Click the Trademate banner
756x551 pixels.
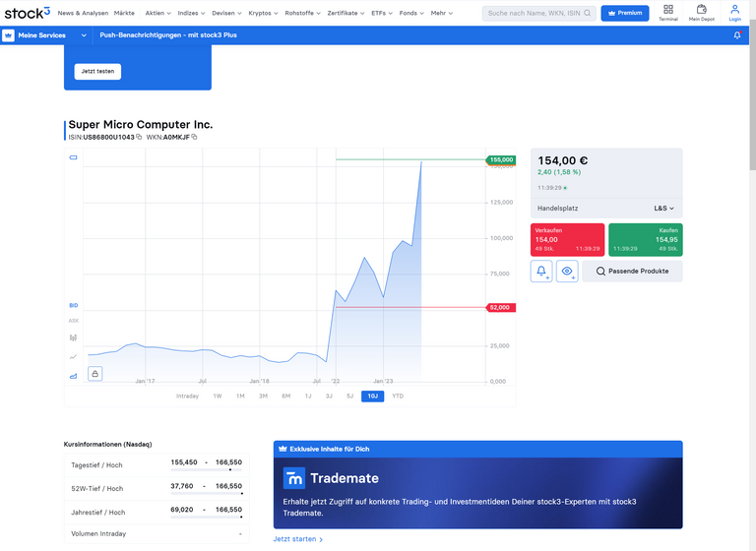pos(477,484)
